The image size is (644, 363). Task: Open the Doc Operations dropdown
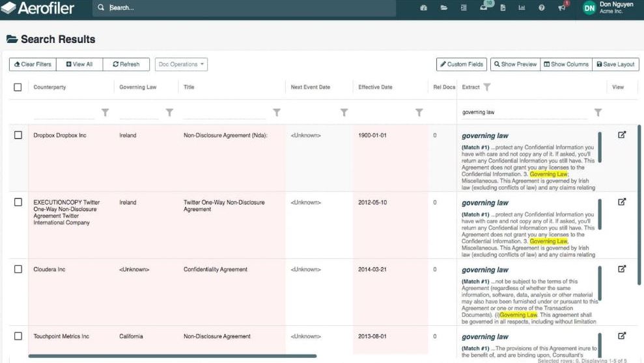tap(181, 64)
